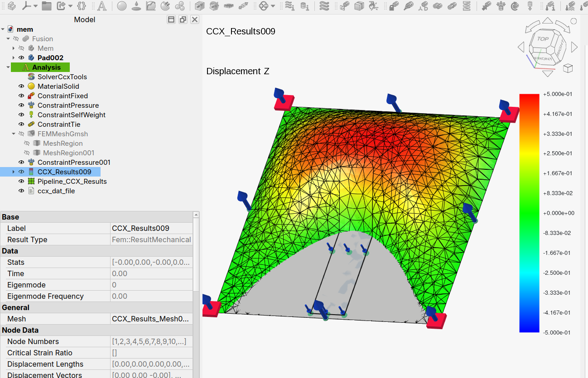Select the Analysis item in tree
The width and height of the screenshot is (588, 378).
pos(46,67)
